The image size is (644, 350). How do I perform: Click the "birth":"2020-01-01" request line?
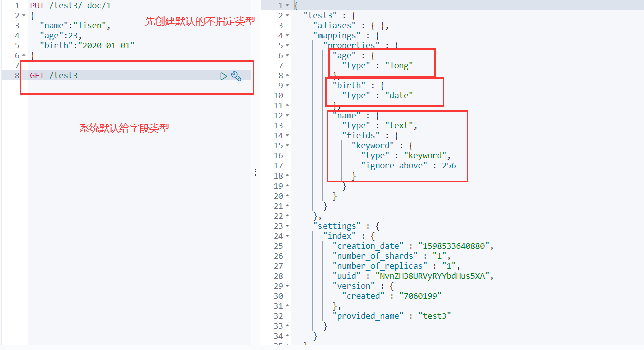(x=87, y=46)
